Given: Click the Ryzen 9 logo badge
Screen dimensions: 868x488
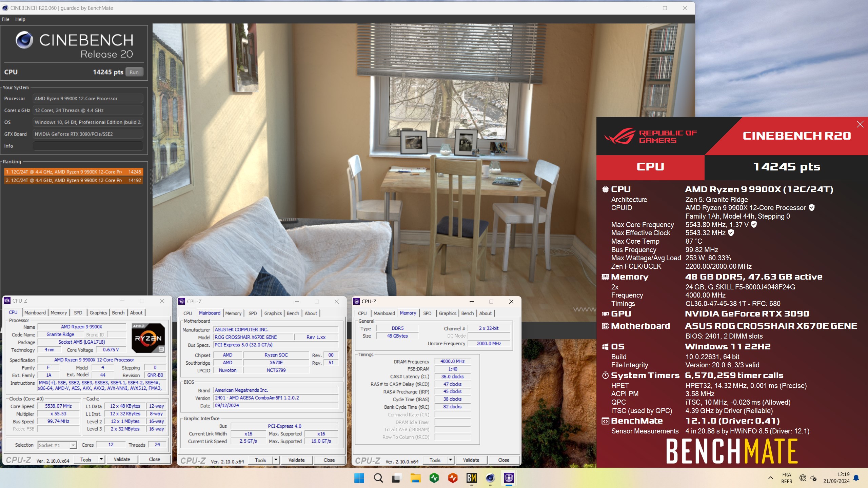Looking at the screenshot, I should (x=148, y=338).
